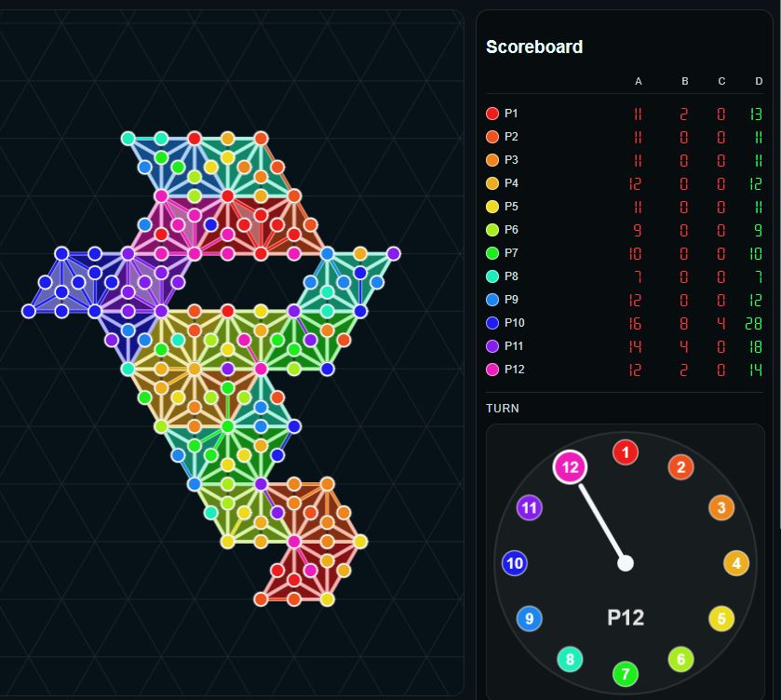Screen dimensions: 781x700
Task: Select player 5 yellow marker on the clock
Action: pyautogui.click(x=721, y=617)
